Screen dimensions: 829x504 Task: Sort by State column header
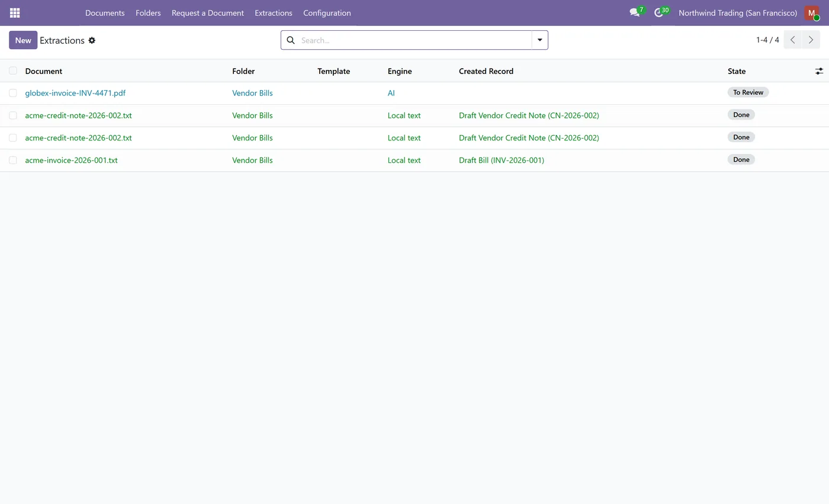pos(737,71)
